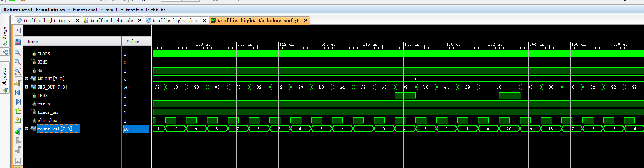
Task: Click the value c0 of SEG_OUT
Action: (126, 88)
